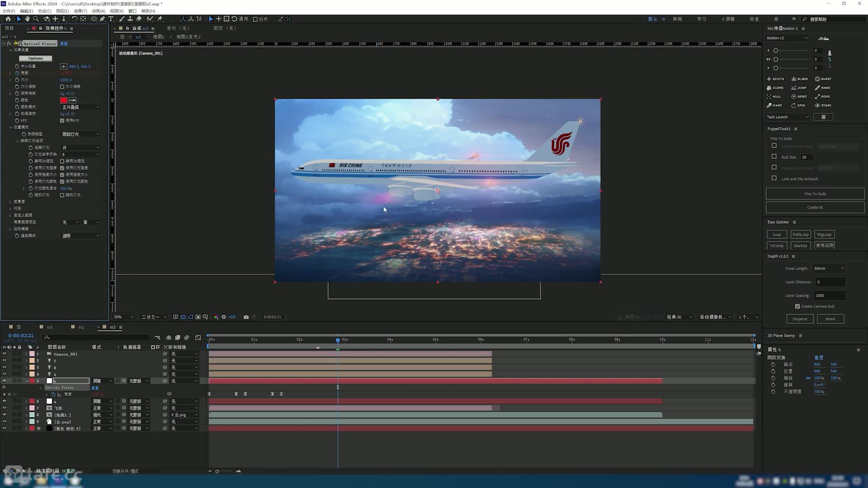Toggle the 使用GPU checkbox
Screen dimensions: 868x488
point(62,121)
